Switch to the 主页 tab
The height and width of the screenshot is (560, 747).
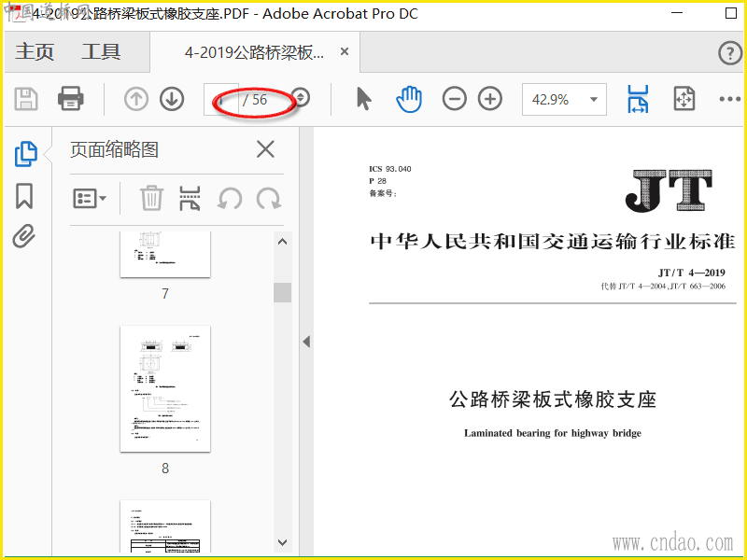tap(35, 52)
